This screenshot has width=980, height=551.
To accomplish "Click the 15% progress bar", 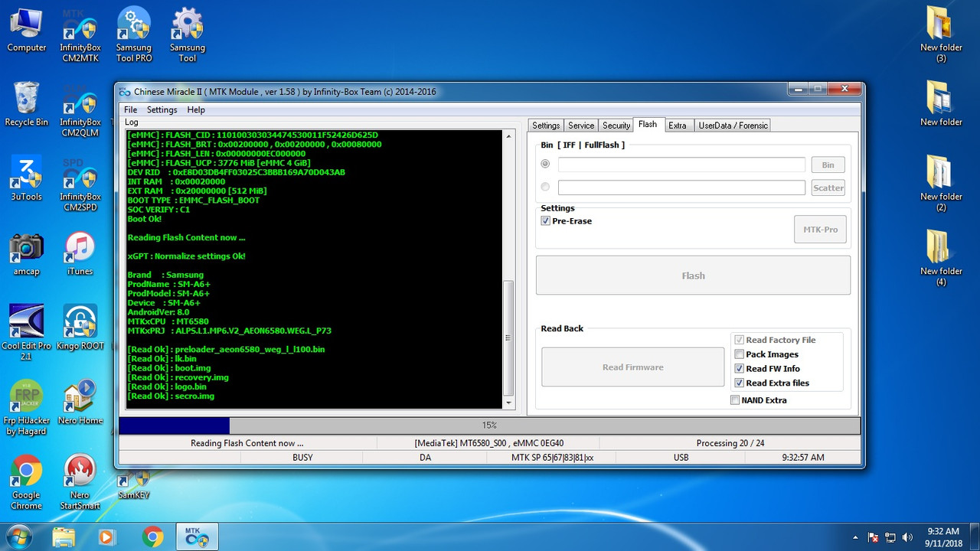I will 489,425.
